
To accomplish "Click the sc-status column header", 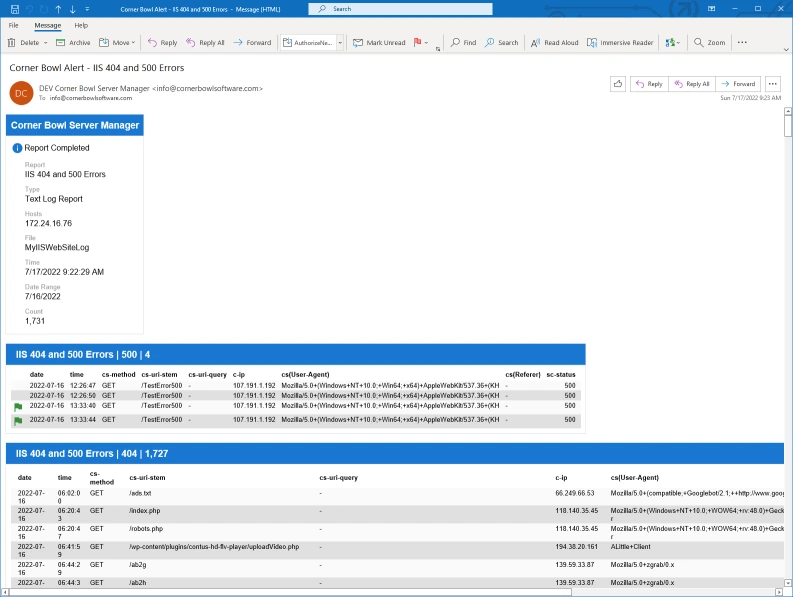I will 561,375.
